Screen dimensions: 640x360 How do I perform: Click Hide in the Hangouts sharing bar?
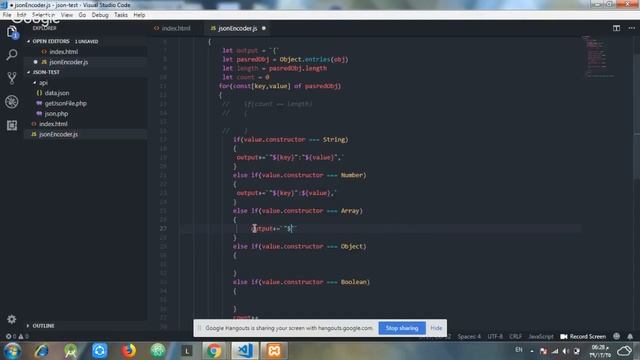tap(436, 328)
